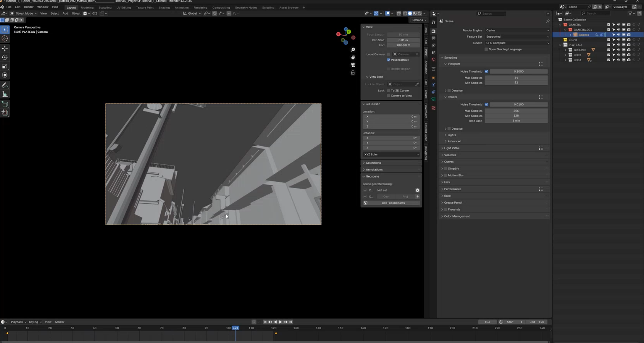Open the Render menu
Viewport: 644px width, 343px height.
pyautogui.click(x=29, y=7)
